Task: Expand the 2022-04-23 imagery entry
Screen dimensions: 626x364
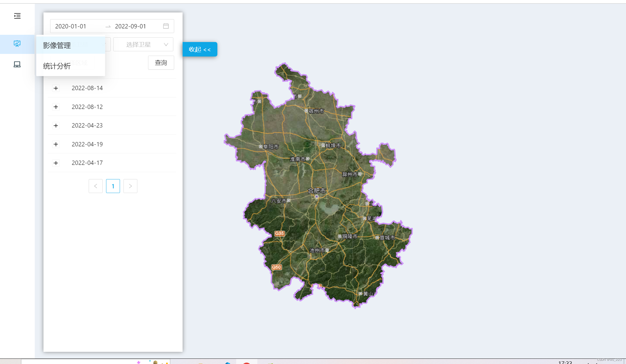Action: coord(56,125)
